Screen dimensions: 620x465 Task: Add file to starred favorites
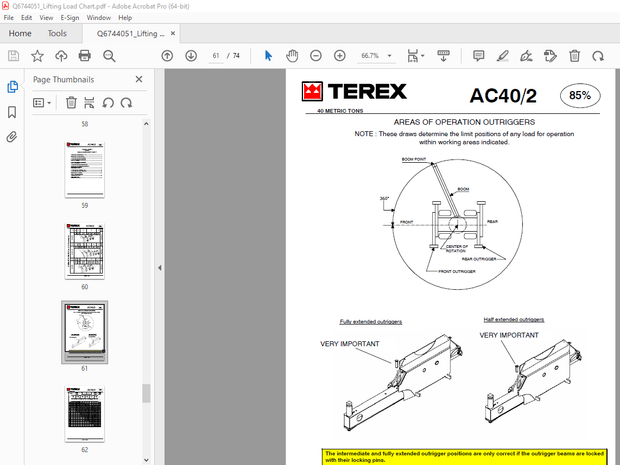37,56
